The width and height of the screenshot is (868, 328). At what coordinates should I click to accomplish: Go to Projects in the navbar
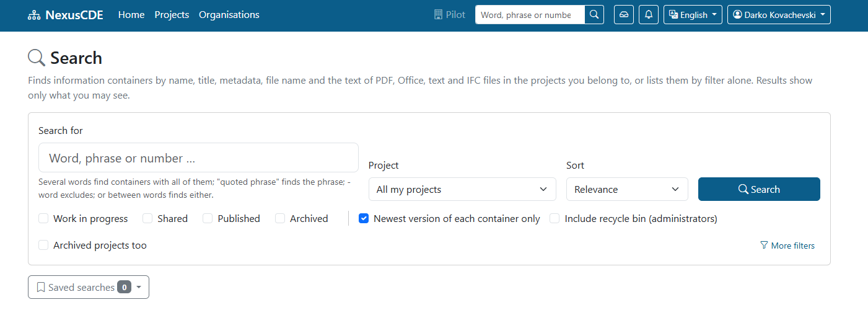coord(172,15)
